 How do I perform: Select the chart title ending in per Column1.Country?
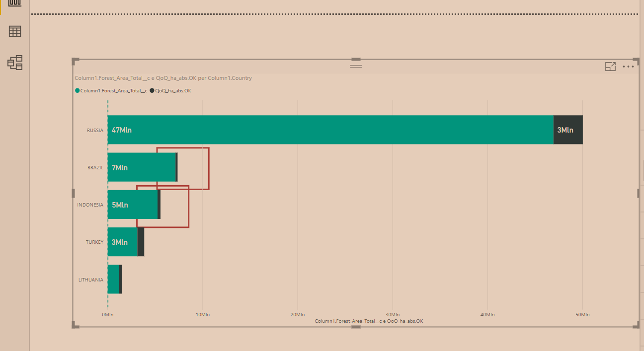point(163,78)
